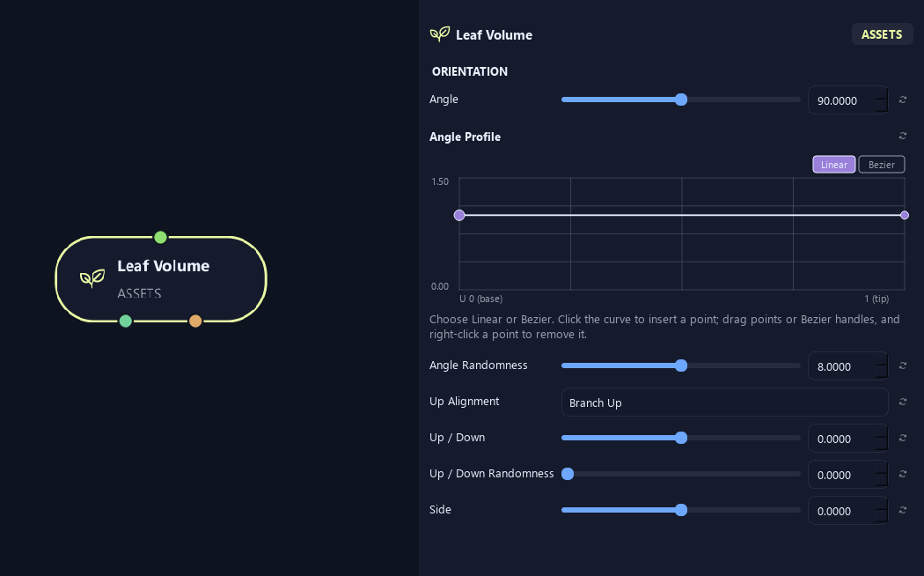Reset the Angle value

(902, 100)
